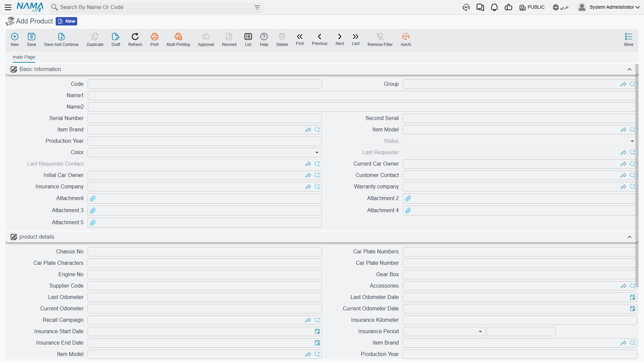The width and height of the screenshot is (644, 362).
Task: Click the PUBLIC company selector
Action: point(532,7)
